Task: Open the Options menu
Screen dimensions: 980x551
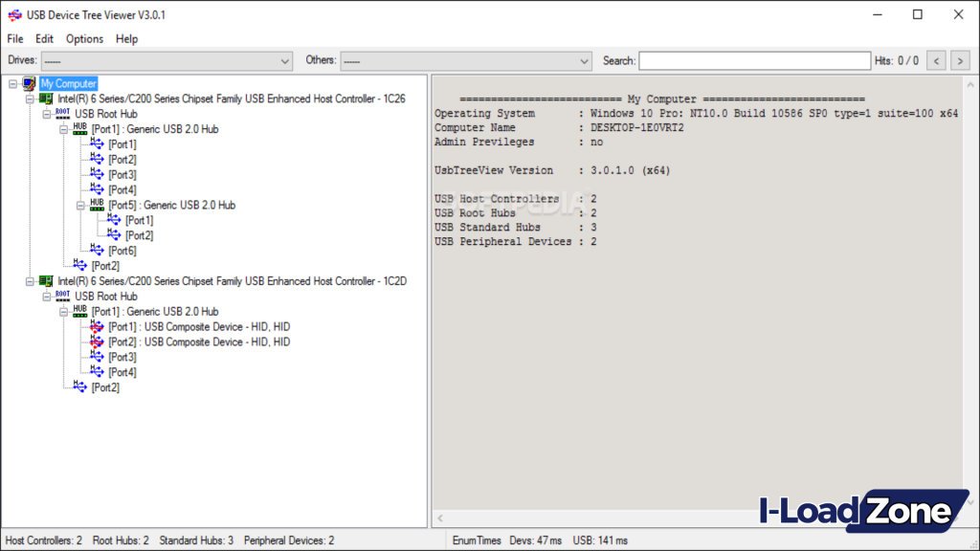Action: [x=84, y=39]
